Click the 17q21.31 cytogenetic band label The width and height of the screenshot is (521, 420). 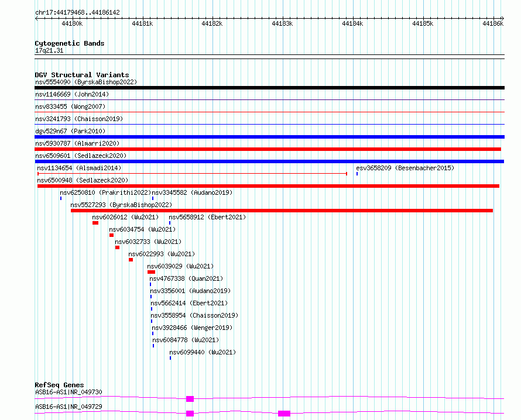point(49,50)
